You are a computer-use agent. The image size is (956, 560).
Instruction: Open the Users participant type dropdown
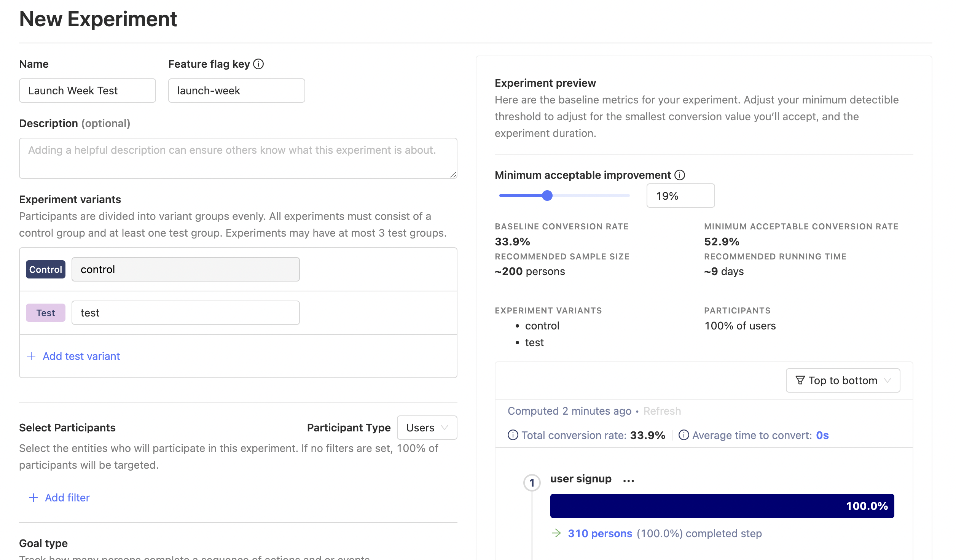click(x=427, y=428)
